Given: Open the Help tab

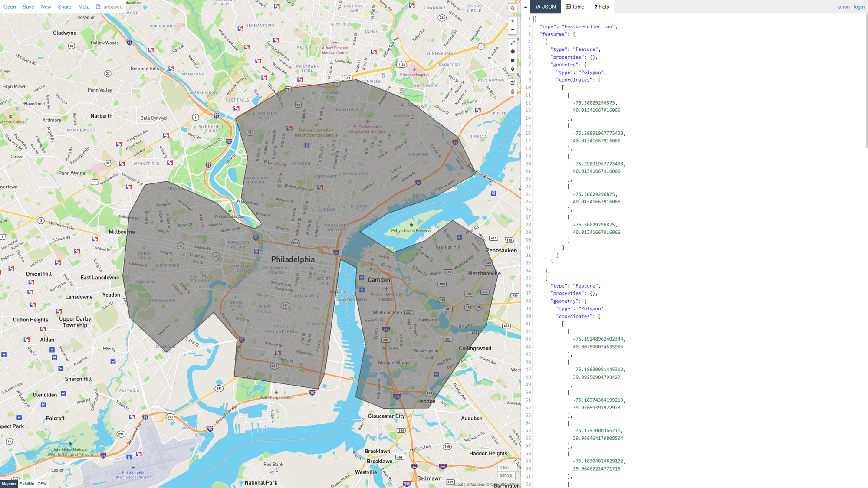Looking at the screenshot, I should tap(602, 7).
